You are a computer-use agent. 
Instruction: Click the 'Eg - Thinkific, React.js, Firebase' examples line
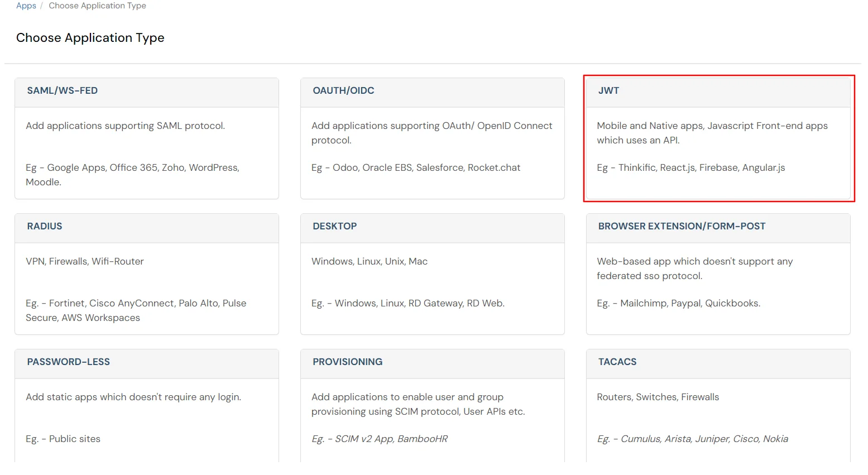tap(690, 168)
